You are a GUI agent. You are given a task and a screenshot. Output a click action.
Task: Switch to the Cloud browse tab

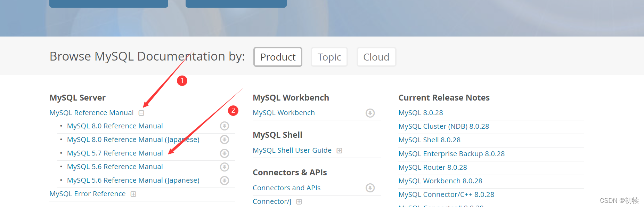pos(376,57)
